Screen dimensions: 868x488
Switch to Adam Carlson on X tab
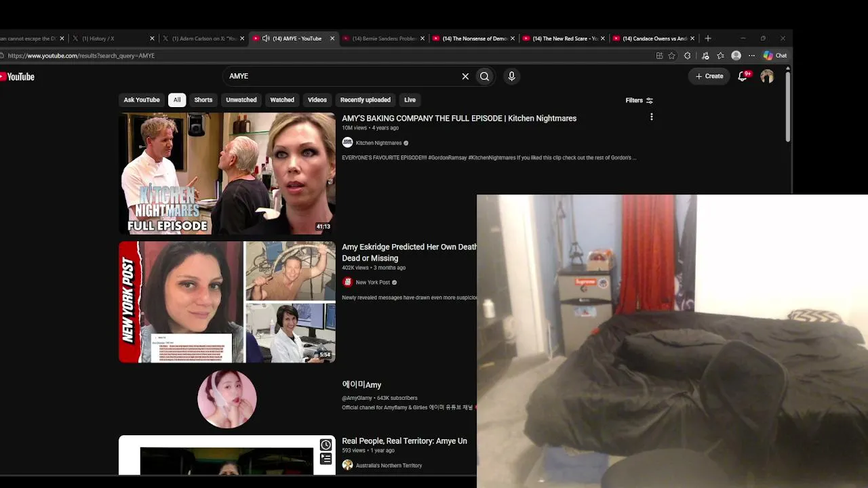coord(203,39)
